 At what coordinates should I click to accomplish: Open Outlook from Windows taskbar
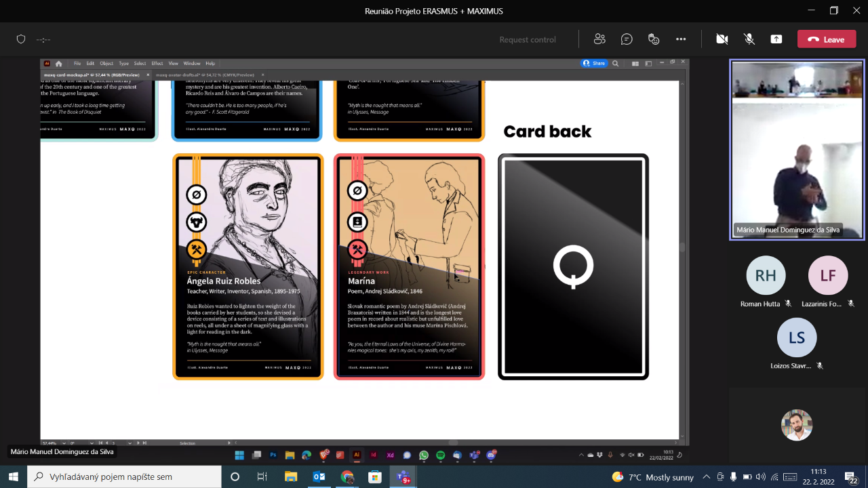[x=319, y=476]
